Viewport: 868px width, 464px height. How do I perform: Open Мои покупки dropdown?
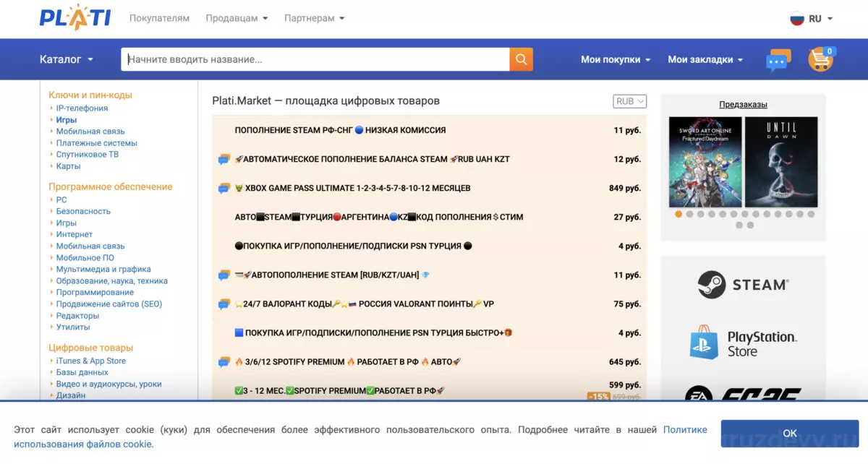616,59
